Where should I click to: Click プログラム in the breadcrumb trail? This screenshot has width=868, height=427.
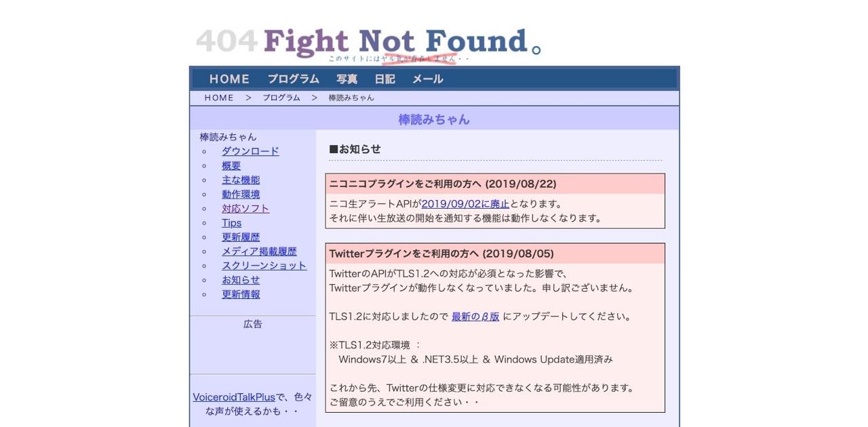click(x=281, y=98)
